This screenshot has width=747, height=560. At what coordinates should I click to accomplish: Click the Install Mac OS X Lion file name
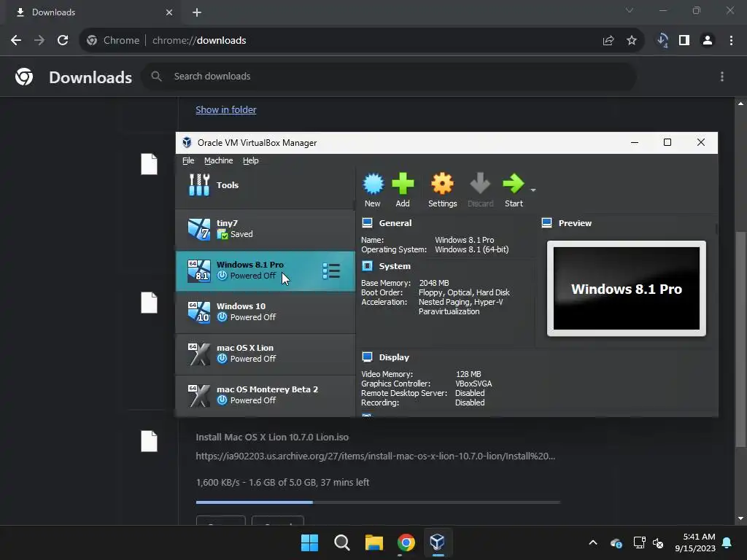point(272,437)
